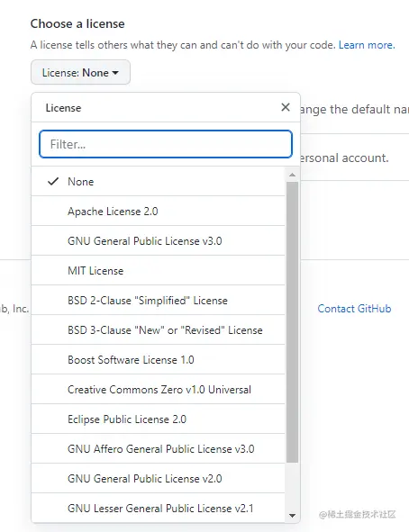Screen dimensions: 409x532
Task: Choose BSD 2-Clause "Simplified" License
Action: coord(159,301)
